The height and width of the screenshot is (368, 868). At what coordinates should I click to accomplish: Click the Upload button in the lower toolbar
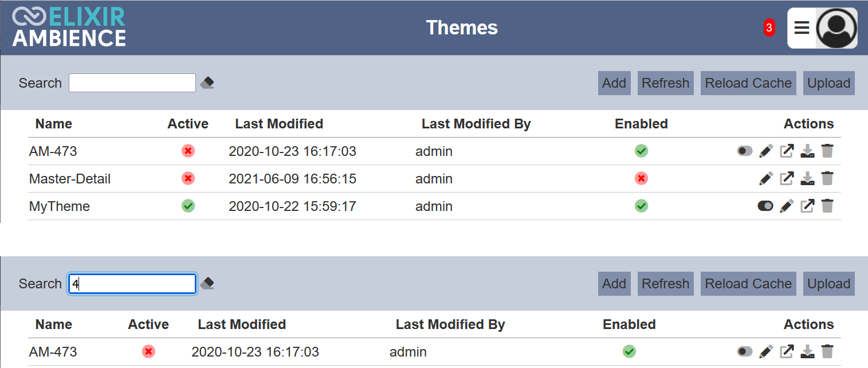coord(828,284)
